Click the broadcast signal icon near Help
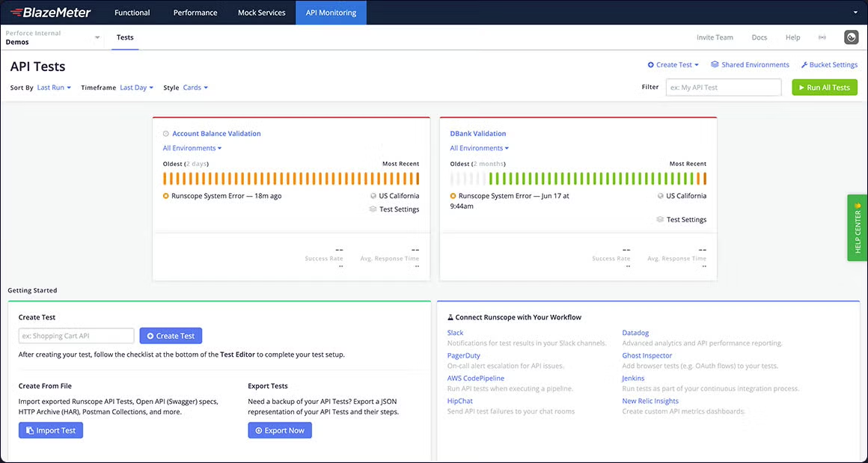Image resolution: width=868 pixels, height=463 pixels. point(822,37)
